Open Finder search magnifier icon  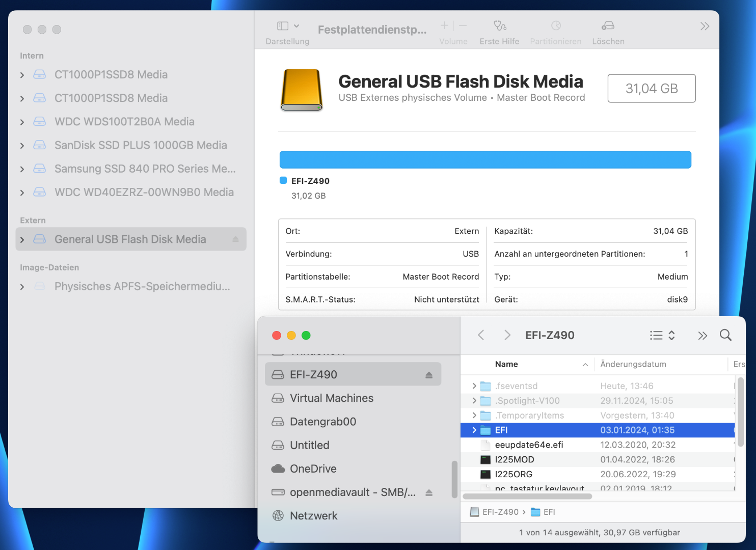point(725,335)
